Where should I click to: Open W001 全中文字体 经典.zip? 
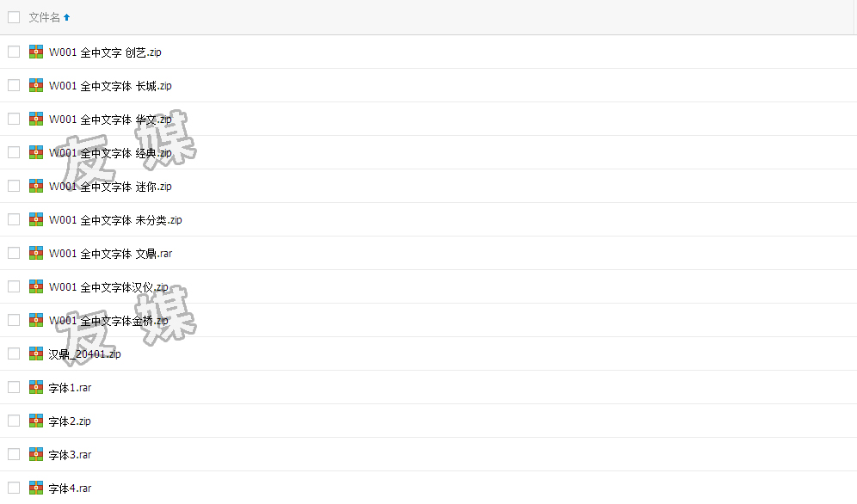pos(110,153)
